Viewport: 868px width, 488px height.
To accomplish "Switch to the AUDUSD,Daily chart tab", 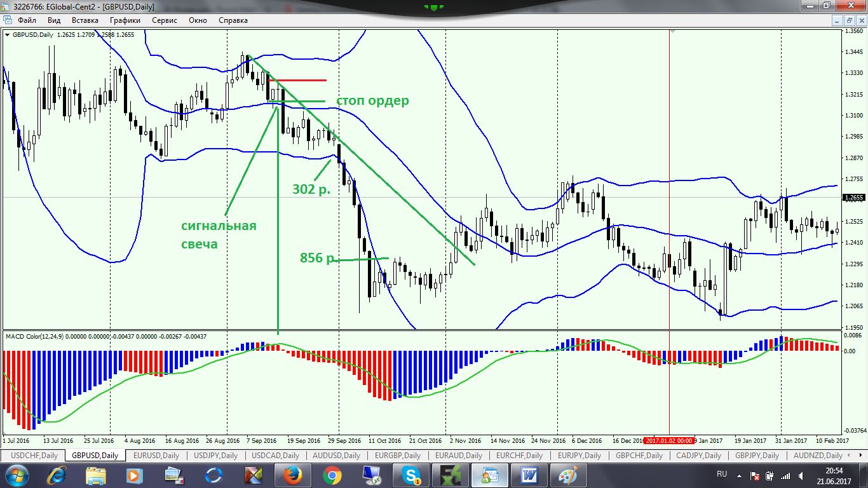I will coord(337,456).
